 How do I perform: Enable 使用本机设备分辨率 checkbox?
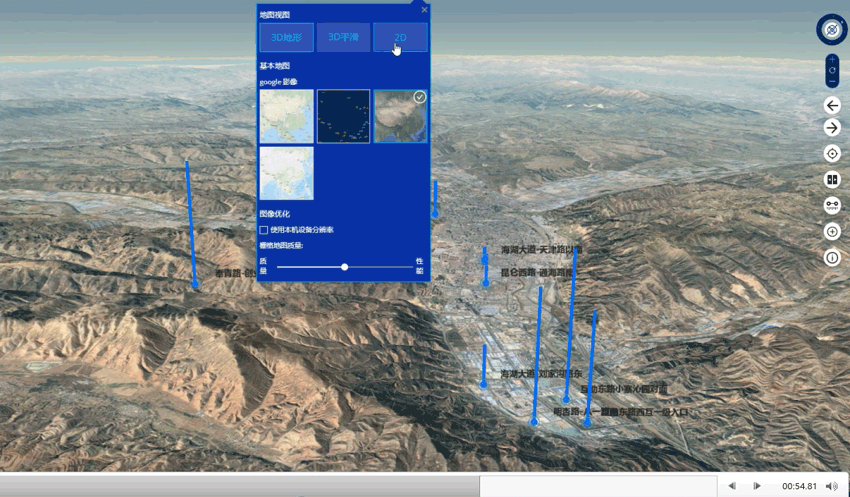pos(264,230)
